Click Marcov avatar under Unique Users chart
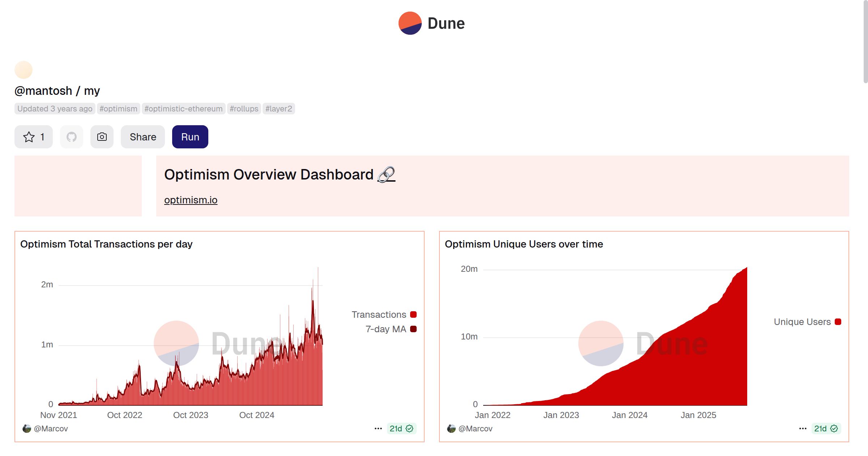Image resolution: width=868 pixels, height=456 pixels. (451, 428)
